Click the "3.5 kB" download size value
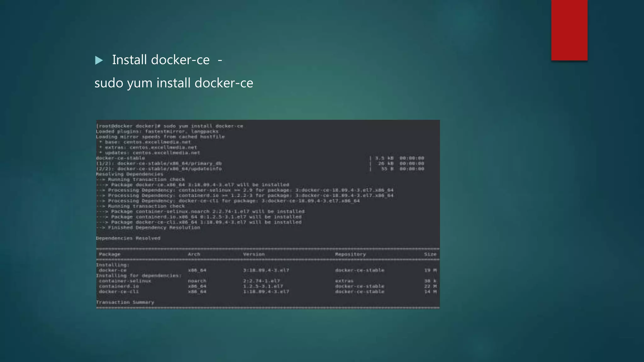Screen dimensions: 644x362 384,158
